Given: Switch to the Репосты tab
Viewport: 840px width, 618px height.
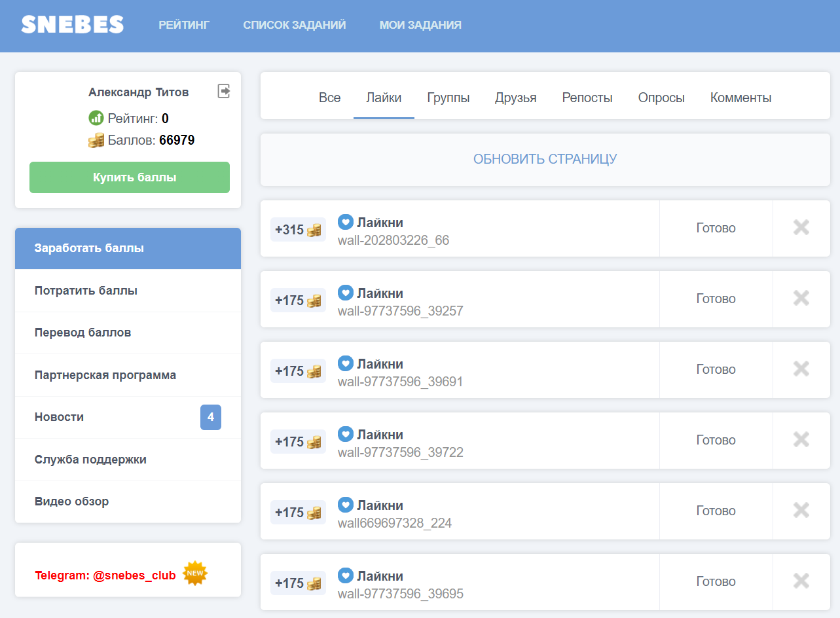Looking at the screenshot, I should tap(587, 98).
